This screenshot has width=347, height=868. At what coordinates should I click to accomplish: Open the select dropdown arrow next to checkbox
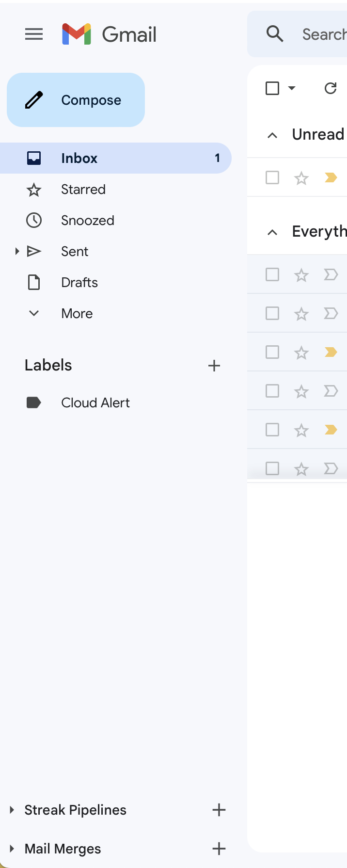point(291,88)
